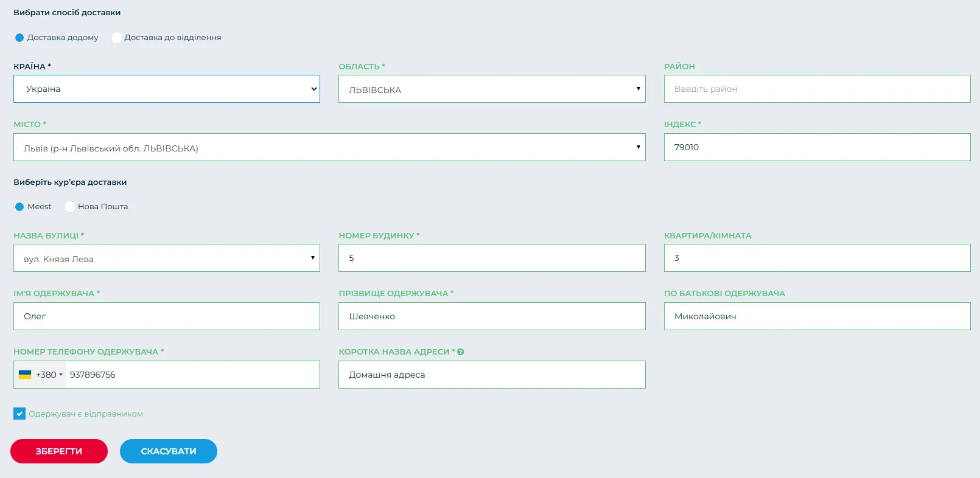The width and height of the screenshot is (980, 478).
Task: Select Meest courier option
Action: 19,207
